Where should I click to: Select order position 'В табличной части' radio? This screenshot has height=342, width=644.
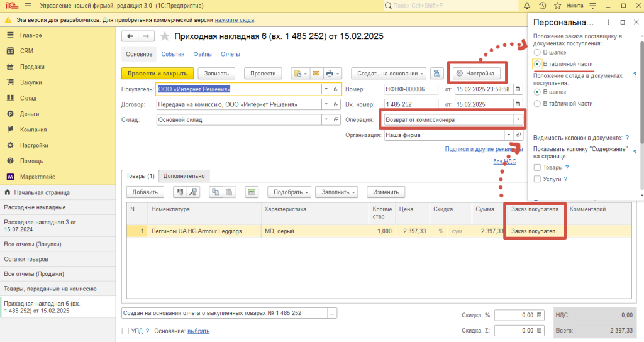tap(537, 64)
